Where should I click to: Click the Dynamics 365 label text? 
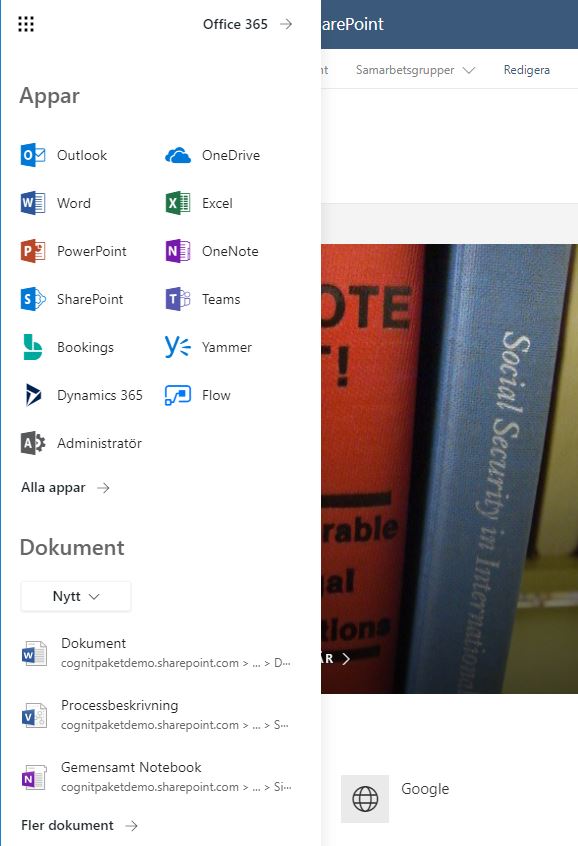tap(100, 395)
